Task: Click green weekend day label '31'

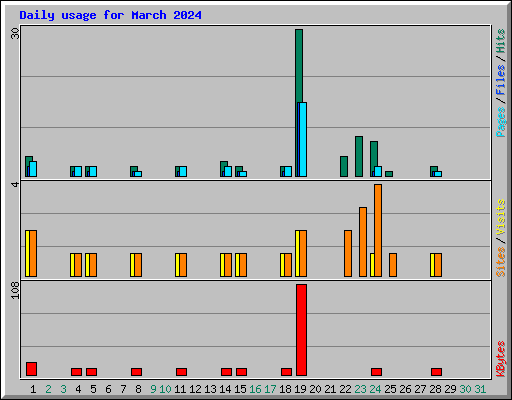Action: (x=480, y=389)
